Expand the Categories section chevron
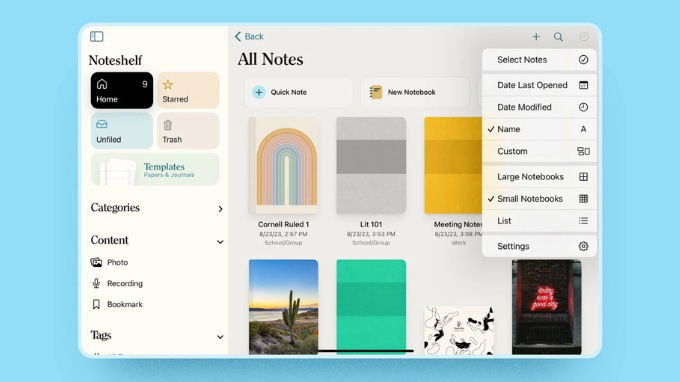Viewport: 680px width, 382px height. [220, 209]
